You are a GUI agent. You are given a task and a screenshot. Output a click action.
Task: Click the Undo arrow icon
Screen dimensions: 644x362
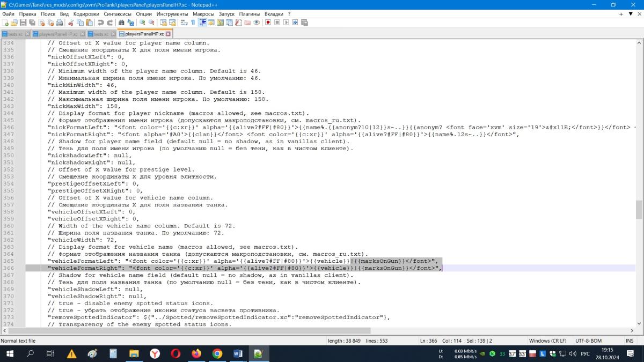click(100, 23)
